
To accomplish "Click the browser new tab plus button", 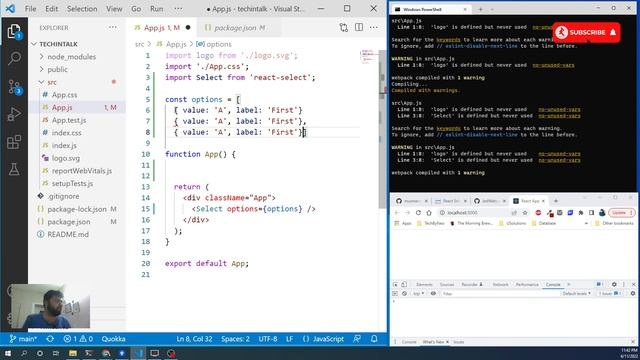I will tap(556, 201).
